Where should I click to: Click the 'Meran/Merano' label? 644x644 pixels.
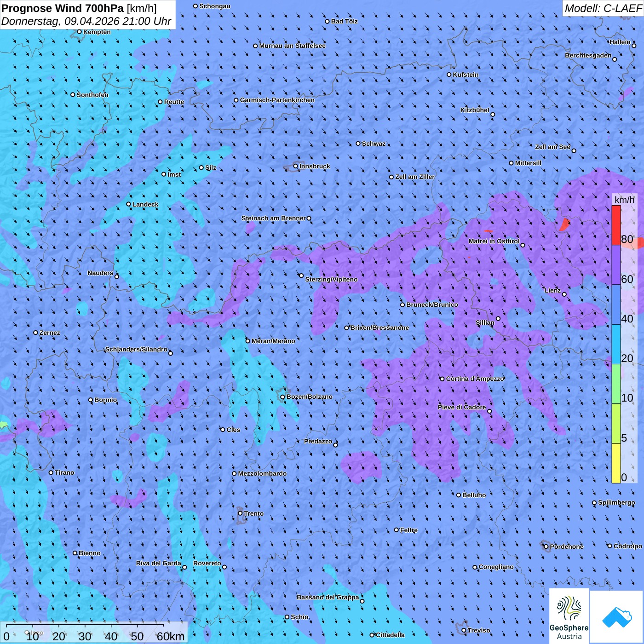tap(273, 341)
